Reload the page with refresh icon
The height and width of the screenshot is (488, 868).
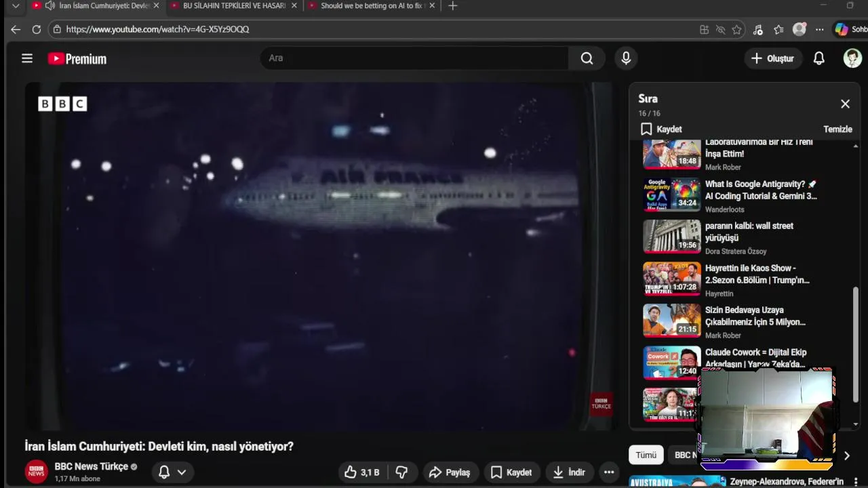[x=37, y=29]
